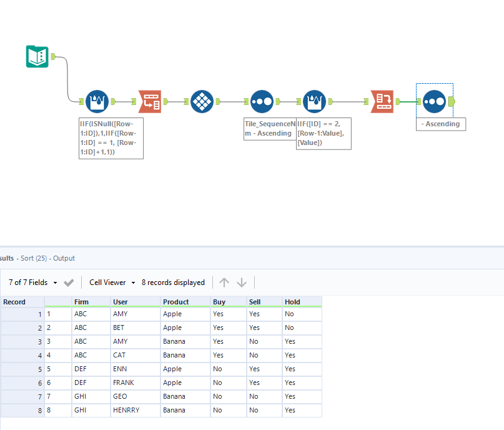Select the blue diamond Cross Tab tool

coord(202,101)
